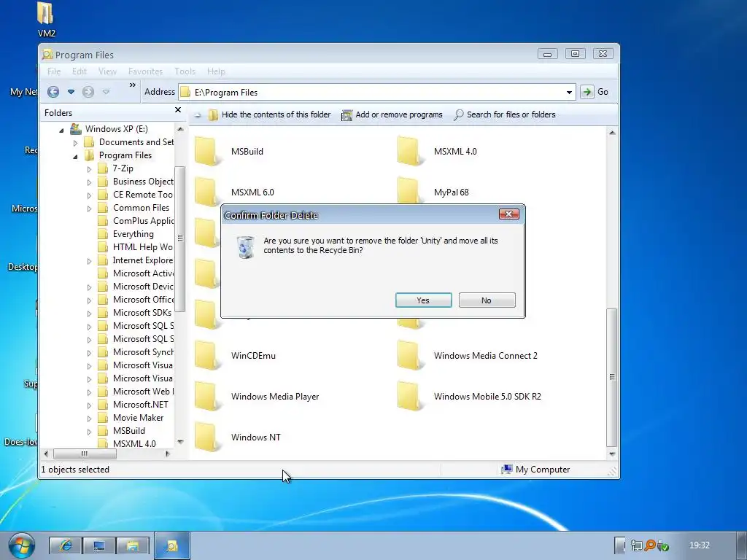Click the taskbar clock showing 19:32
This screenshot has width=747, height=560.
coord(700,545)
